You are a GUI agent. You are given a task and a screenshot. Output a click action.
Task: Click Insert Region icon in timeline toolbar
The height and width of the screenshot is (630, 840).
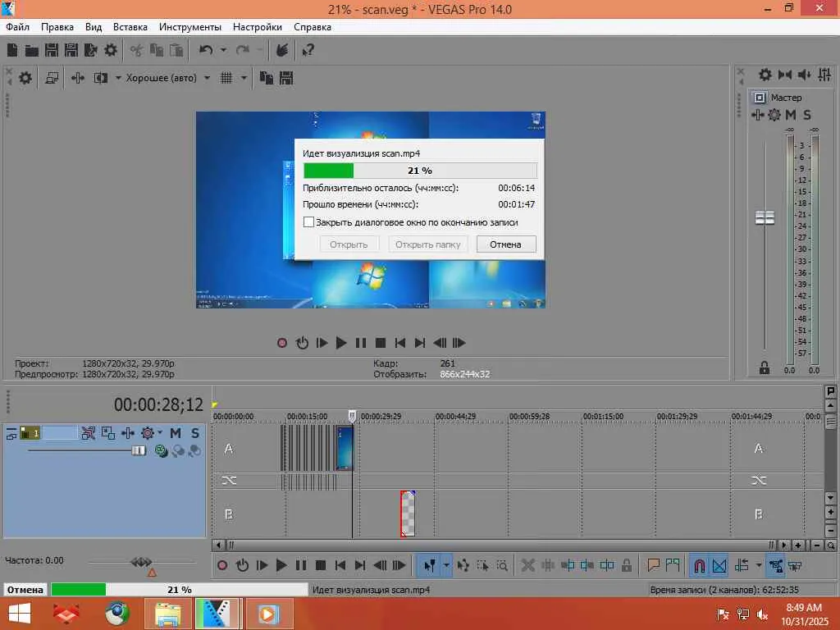click(x=673, y=565)
